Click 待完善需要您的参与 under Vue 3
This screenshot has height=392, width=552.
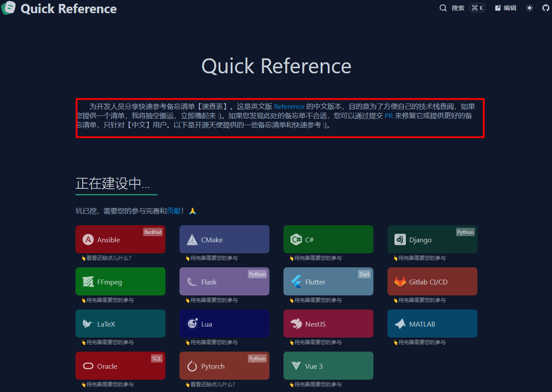coord(318,385)
